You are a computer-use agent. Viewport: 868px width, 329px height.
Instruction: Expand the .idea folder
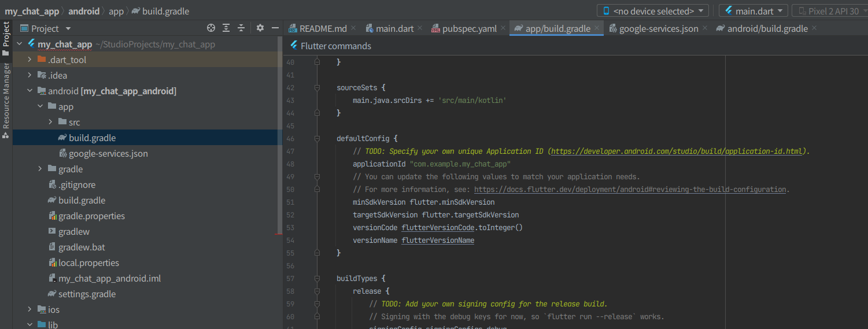click(29, 75)
